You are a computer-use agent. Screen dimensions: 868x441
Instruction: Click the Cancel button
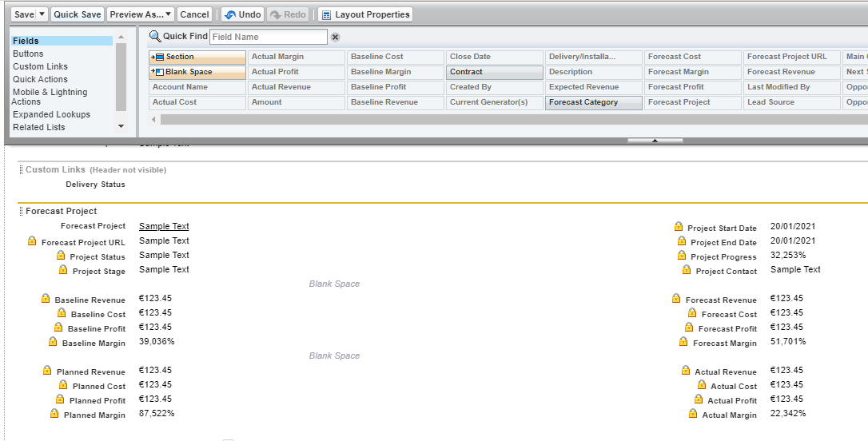click(x=195, y=14)
